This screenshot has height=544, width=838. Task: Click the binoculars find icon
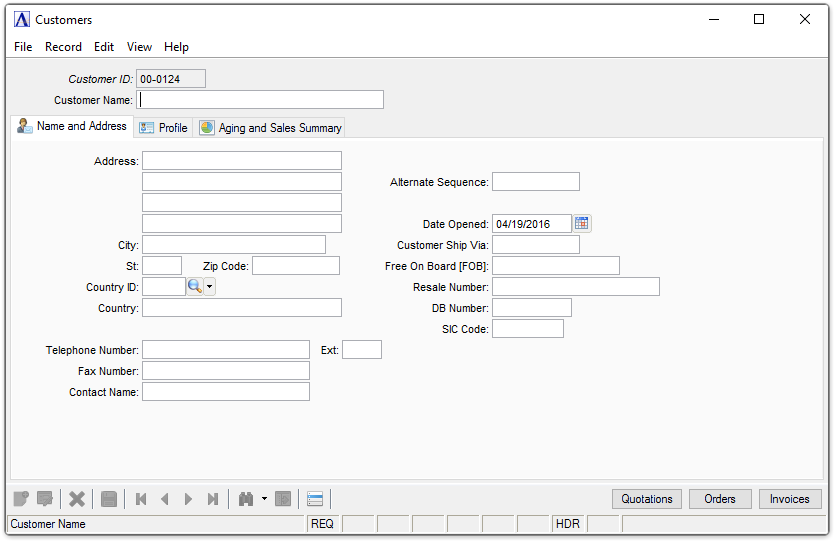[246, 499]
